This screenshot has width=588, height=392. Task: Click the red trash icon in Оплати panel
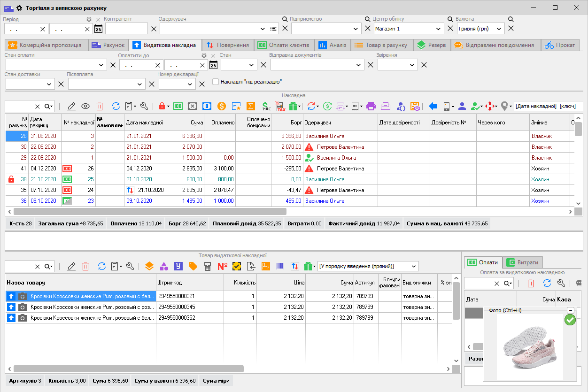[531, 283]
